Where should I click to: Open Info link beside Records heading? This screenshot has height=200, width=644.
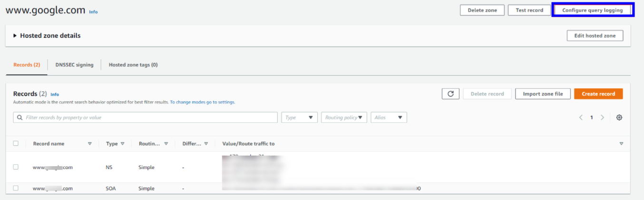pos(55,95)
